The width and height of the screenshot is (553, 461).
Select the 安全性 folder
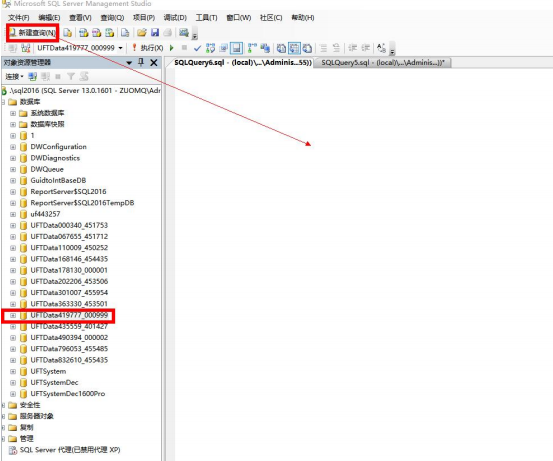[x=30, y=405]
